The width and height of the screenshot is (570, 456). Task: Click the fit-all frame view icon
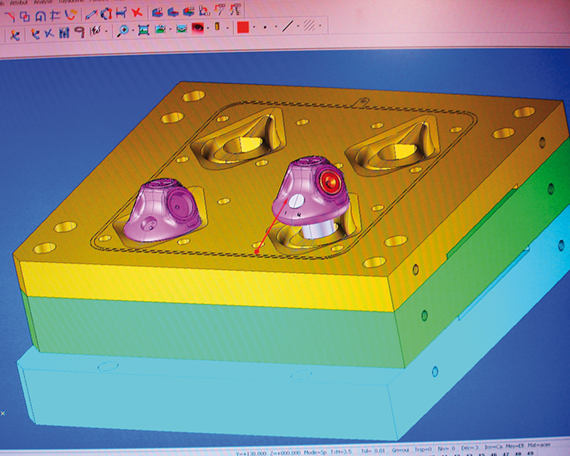[x=144, y=30]
